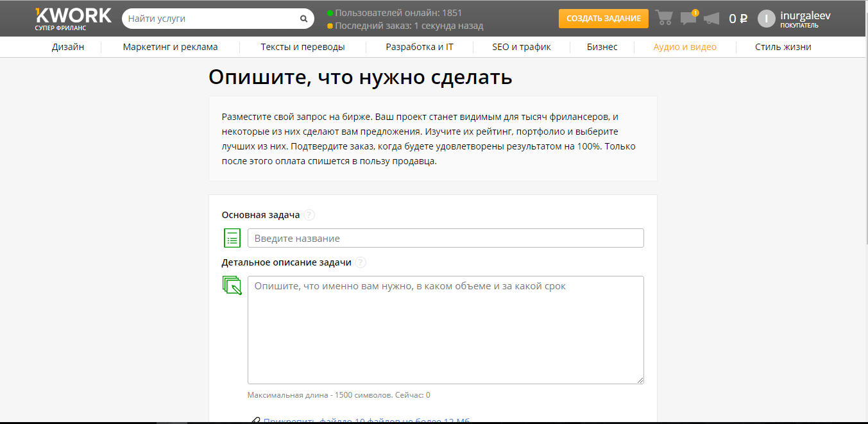Show help for Детальное описание задачи

tap(361, 262)
